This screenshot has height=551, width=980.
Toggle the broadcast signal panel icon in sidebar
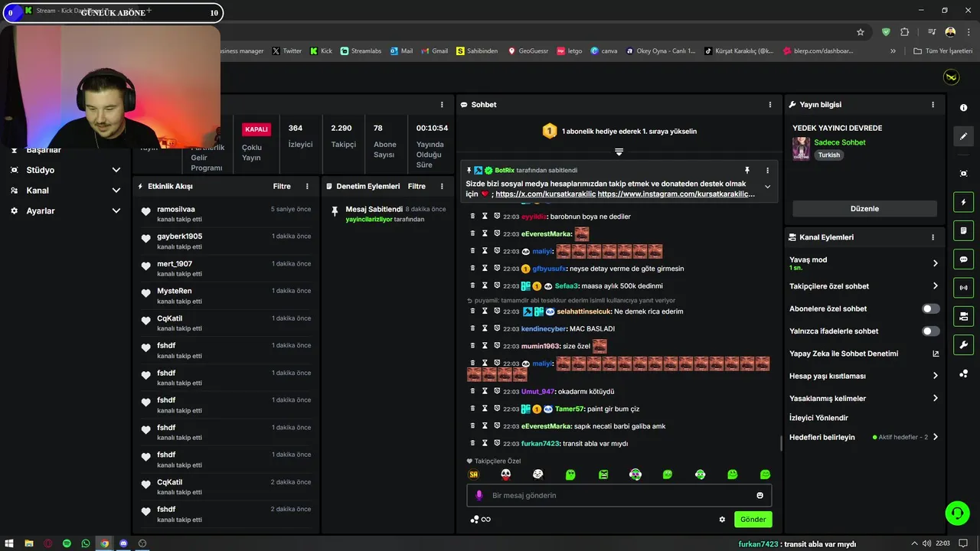pos(963,288)
